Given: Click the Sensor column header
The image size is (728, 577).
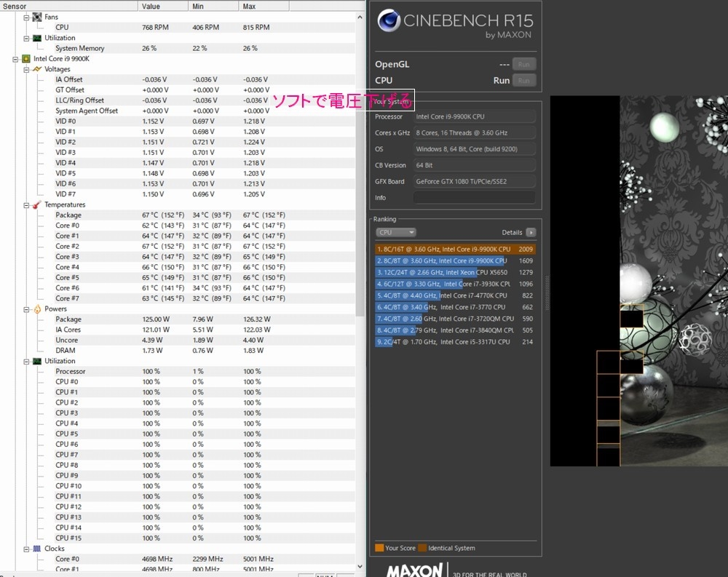Looking at the screenshot, I should 68,6.
